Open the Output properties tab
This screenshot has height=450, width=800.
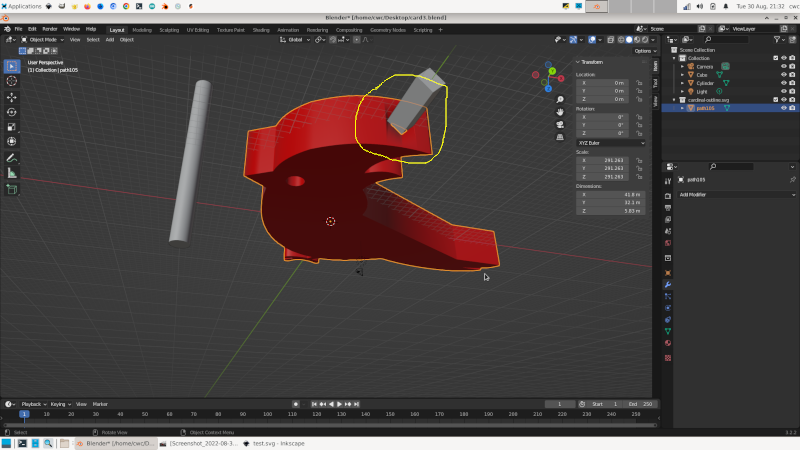[668, 208]
